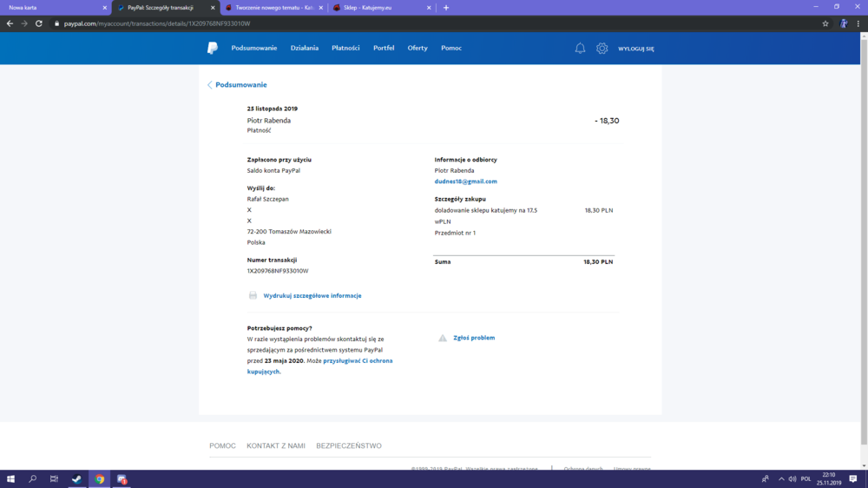The width and height of the screenshot is (868, 488).
Task: Expand the hidden system tray icons chevron
Action: pos(781,479)
